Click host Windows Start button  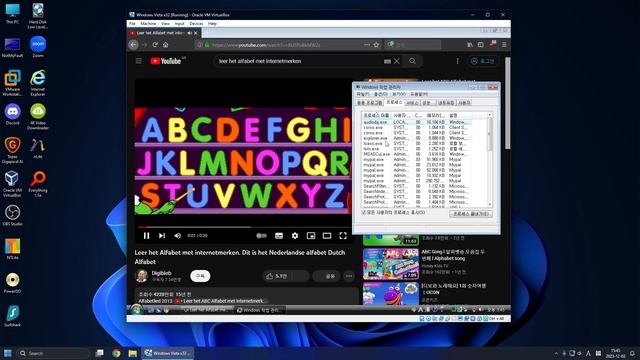click(x=7, y=353)
